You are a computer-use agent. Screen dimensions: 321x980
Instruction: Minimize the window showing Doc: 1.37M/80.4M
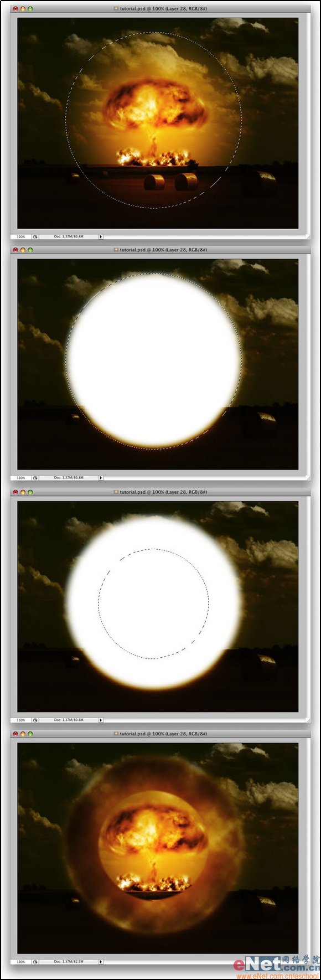(x=23, y=9)
